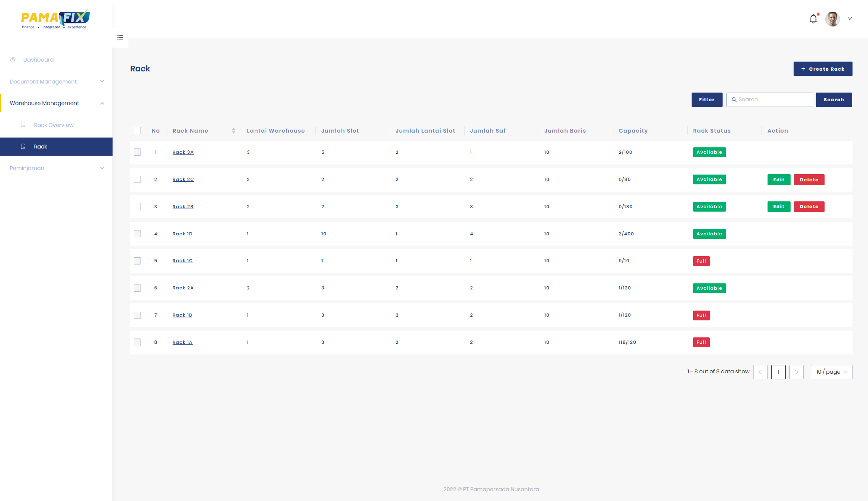Screen dimensions: 868x501
Task: Open the Rack 3A link
Action: tap(183, 152)
